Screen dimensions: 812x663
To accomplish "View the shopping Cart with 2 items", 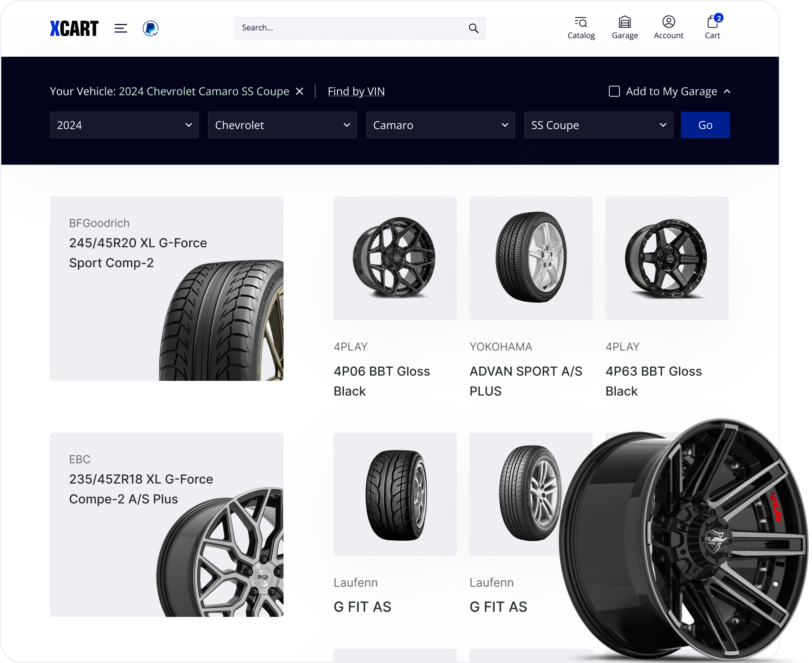I will (712, 27).
